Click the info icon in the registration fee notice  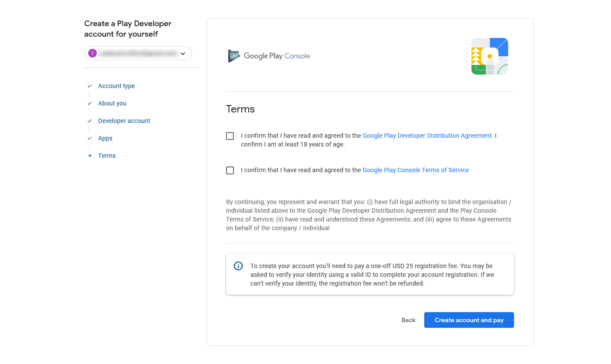pyautogui.click(x=238, y=266)
